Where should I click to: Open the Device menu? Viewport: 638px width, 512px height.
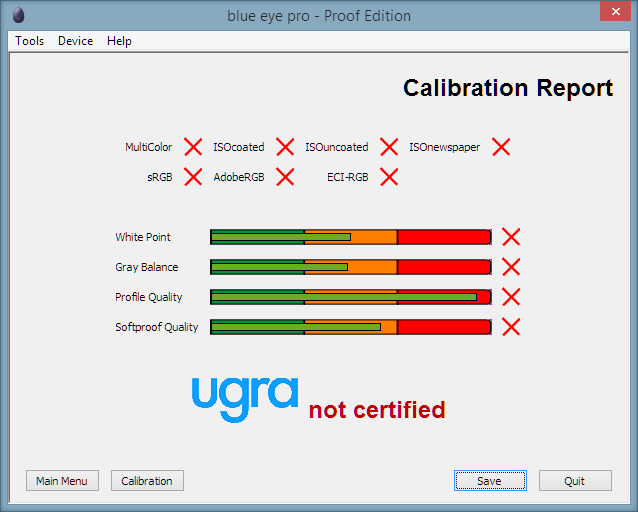(76, 41)
